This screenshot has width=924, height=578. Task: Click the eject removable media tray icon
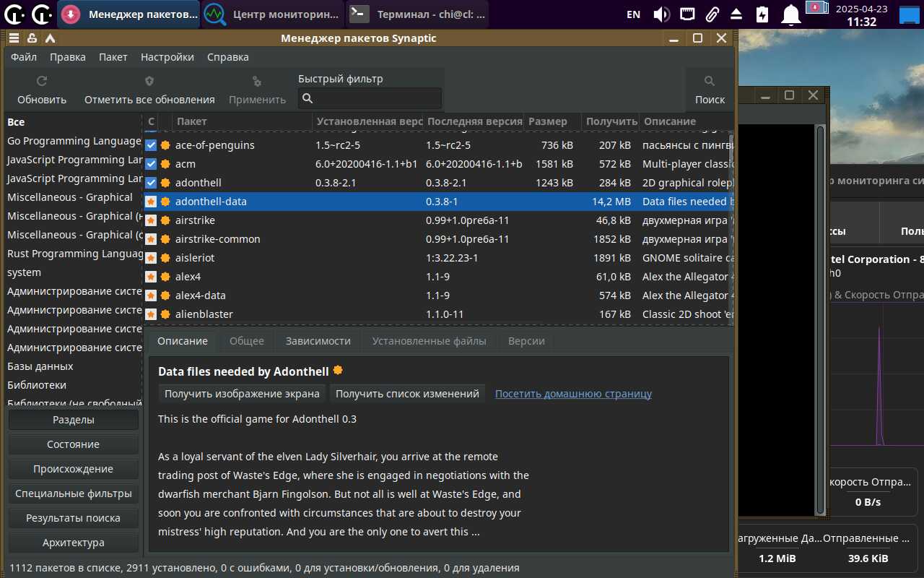click(736, 14)
